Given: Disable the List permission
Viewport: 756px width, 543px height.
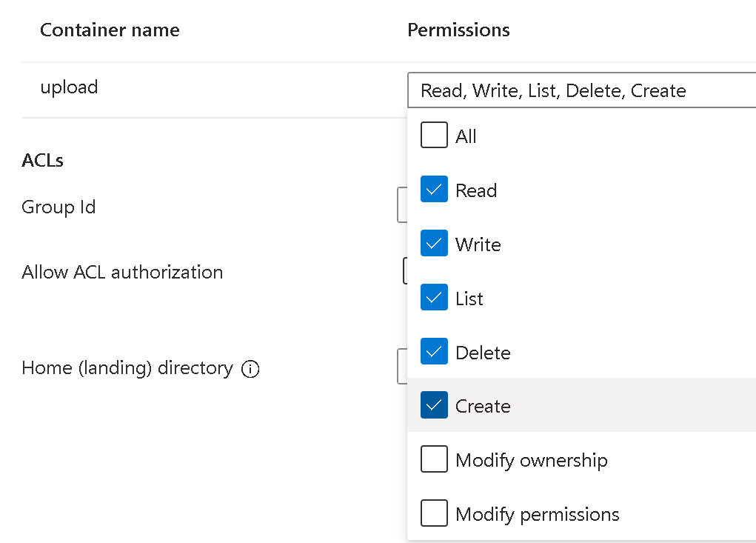Looking at the screenshot, I should coord(434,299).
